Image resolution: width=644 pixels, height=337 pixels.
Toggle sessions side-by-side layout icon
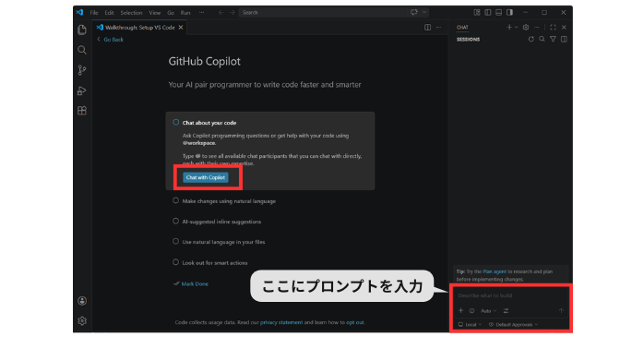(564, 39)
